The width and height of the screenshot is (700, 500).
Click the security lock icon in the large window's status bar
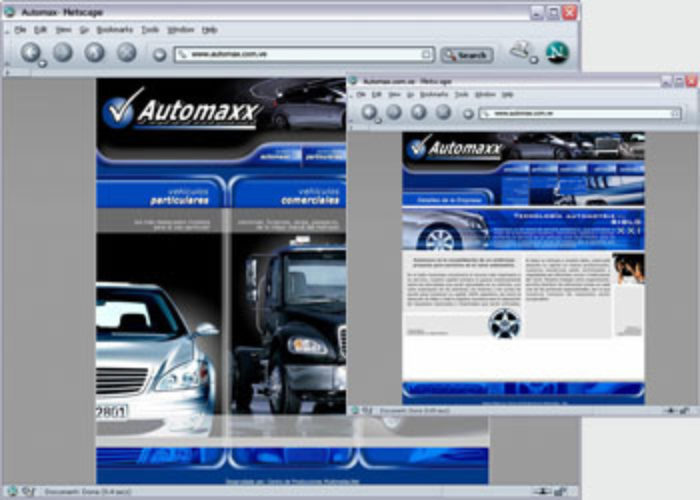pyautogui.click(x=561, y=492)
